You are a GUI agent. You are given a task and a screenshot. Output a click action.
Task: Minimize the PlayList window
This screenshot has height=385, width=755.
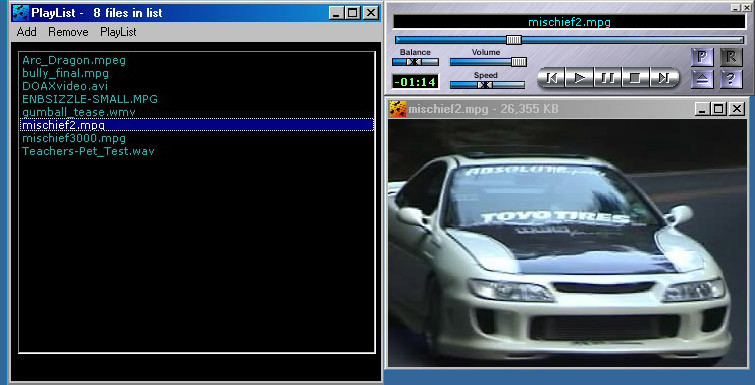[337, 13]
